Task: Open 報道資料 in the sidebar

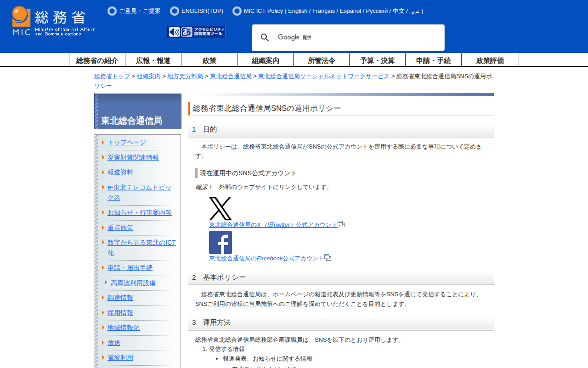Action: [x=120, y=172]
